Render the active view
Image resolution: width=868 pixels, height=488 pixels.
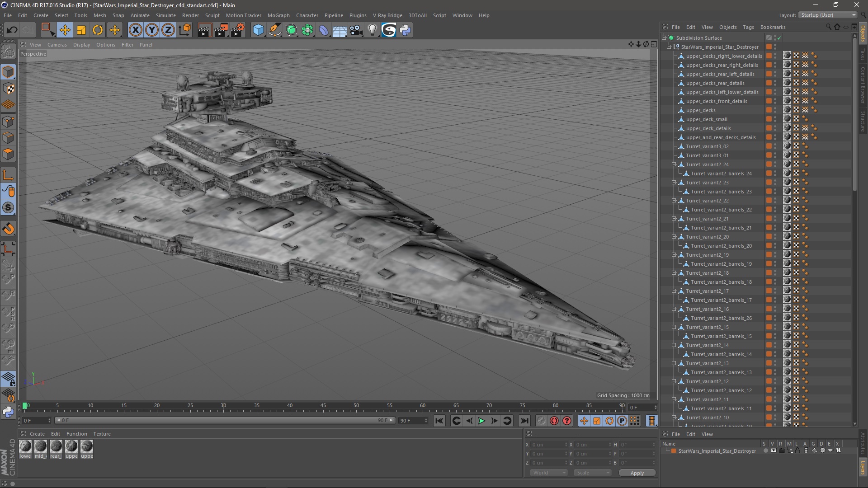(x=204, y=30)
